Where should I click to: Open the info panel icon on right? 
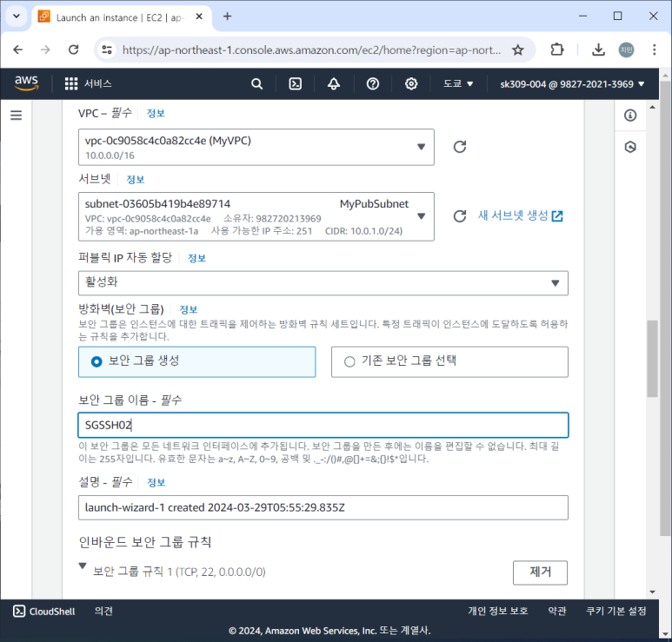[630, 116]
